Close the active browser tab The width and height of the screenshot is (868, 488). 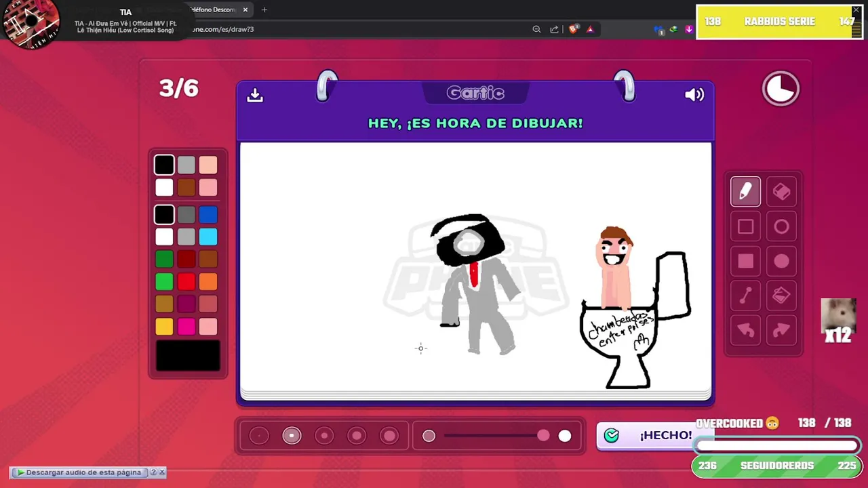tap(245, 9)
